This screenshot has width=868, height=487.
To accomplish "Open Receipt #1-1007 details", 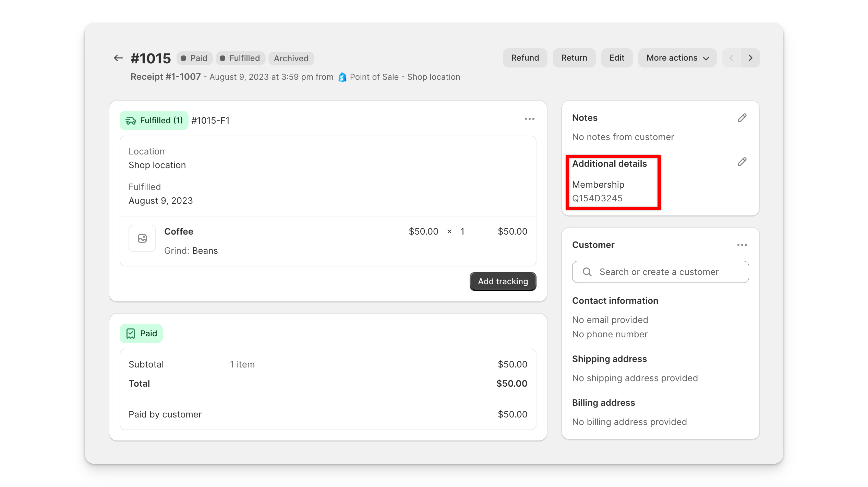I will 166,77.
